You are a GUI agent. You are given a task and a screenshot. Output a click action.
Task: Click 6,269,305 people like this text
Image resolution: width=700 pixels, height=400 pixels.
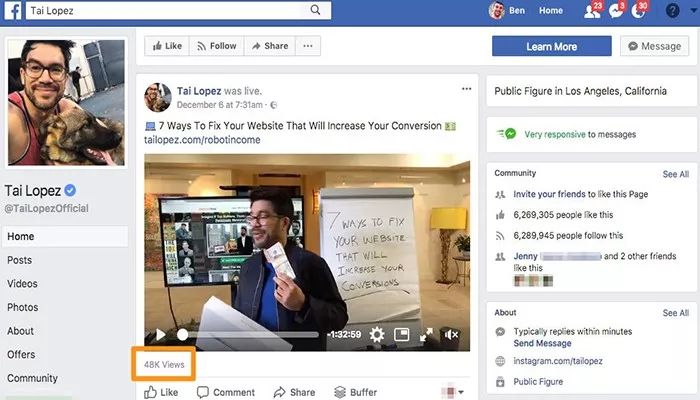coord(563,215)
